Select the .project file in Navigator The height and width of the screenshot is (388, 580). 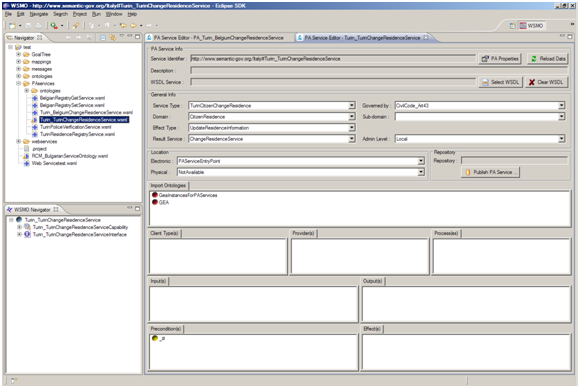pyautogui.click(x=39, y=149)
